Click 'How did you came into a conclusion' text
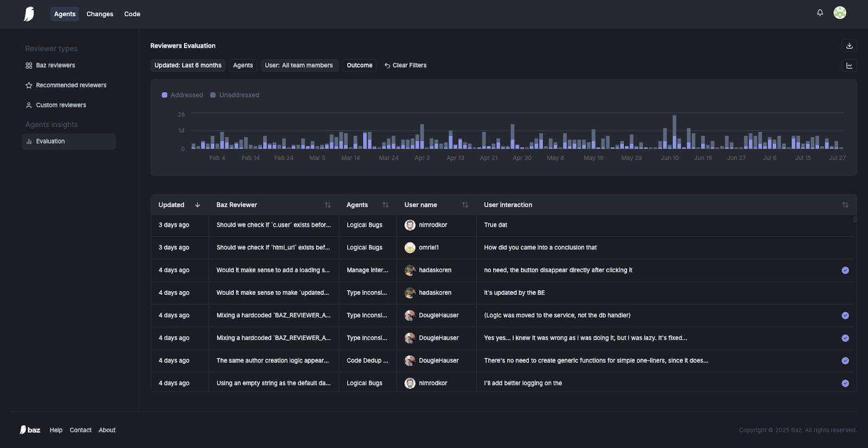 (540, 248)
